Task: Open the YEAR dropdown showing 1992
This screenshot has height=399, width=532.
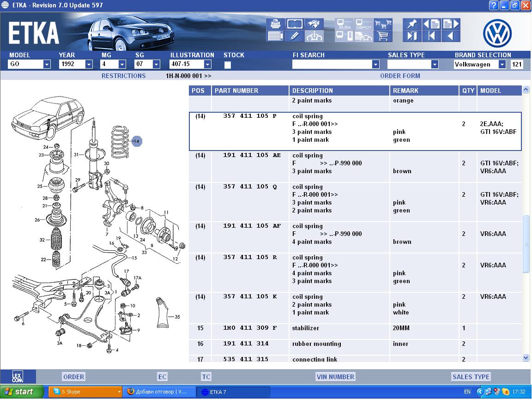Action: point(89,65)
